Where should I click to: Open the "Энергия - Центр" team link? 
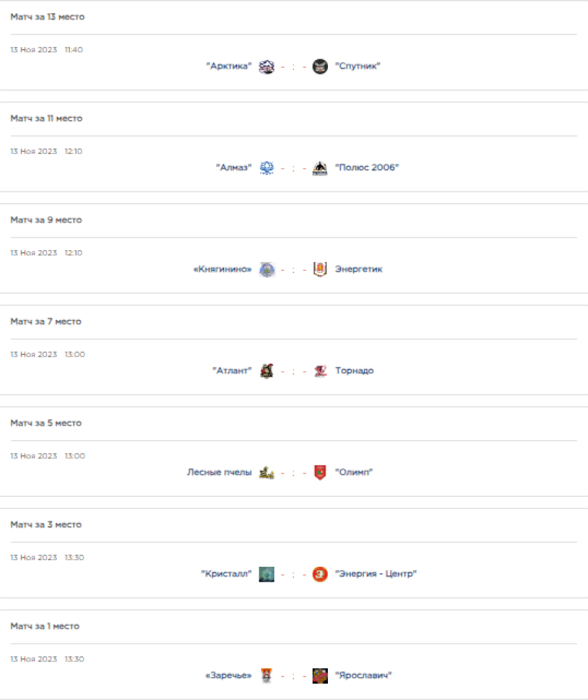tap(376, 574)
